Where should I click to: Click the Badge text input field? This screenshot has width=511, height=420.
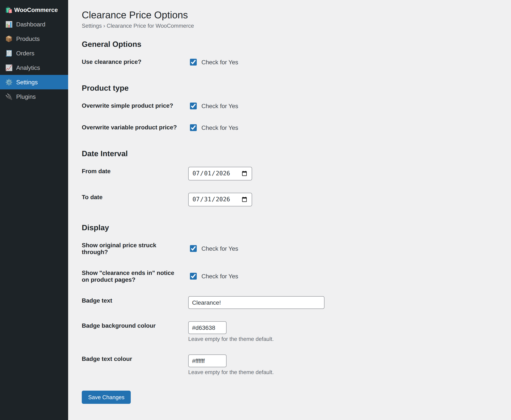click(256, 303)
